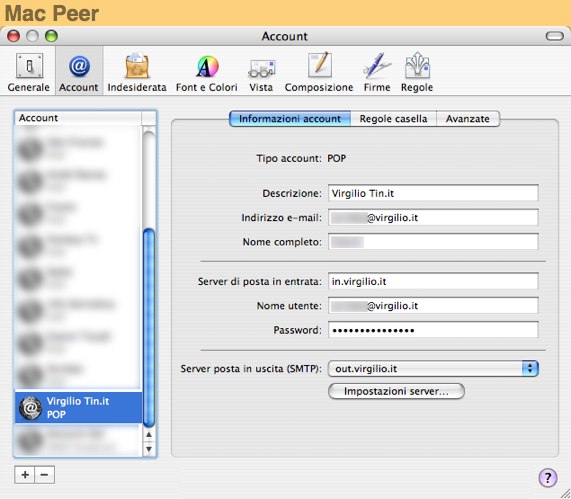
Task: Expand the SMTP server out.virgilio.it dropdown
Action: click(433, 369)
